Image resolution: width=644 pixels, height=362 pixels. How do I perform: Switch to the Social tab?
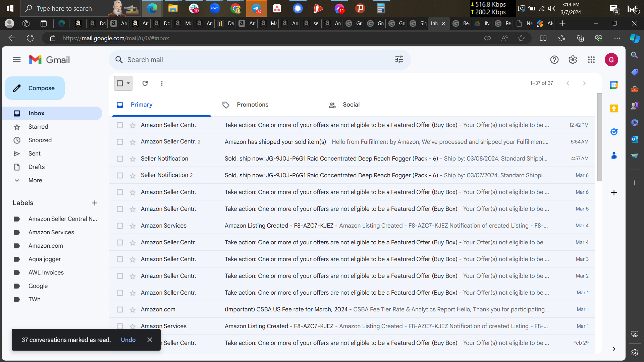(351, 105)
